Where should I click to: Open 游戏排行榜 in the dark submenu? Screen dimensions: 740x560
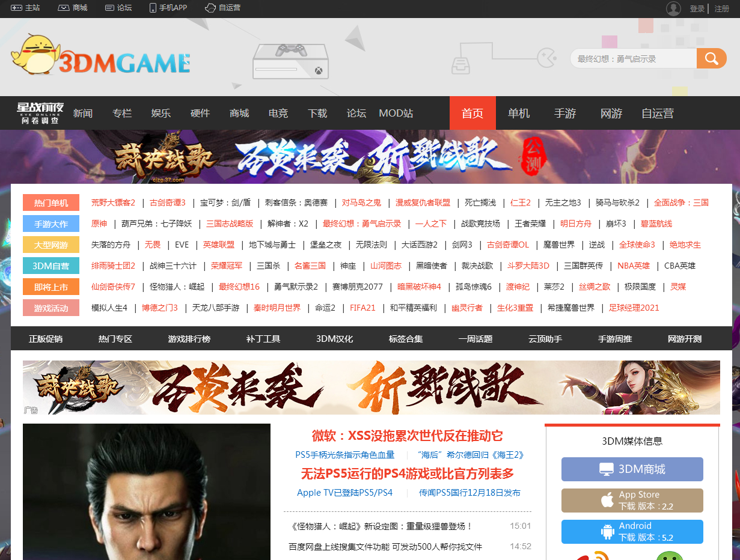[189, 339]
